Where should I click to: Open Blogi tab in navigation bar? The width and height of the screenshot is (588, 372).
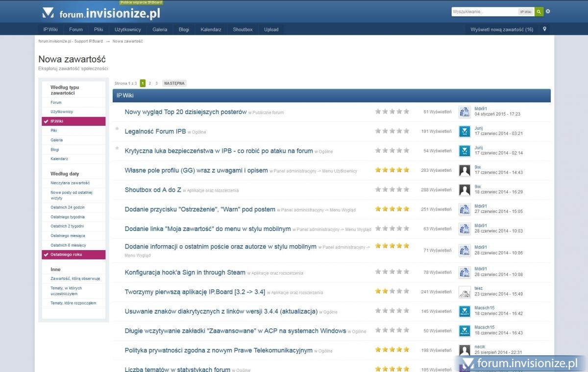pos(184,29)
